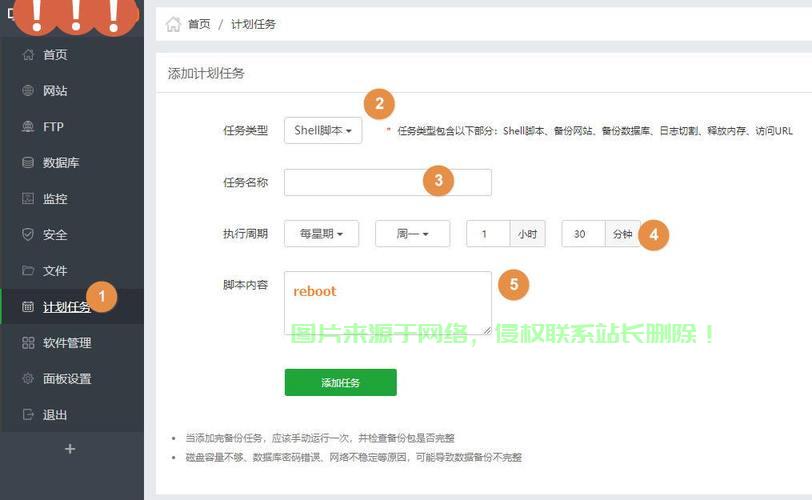Image resolution: width=812 pixels, height=500 pixels.
Task: Open the FTP sidebar menu item
Action: (x=72, y=126)
